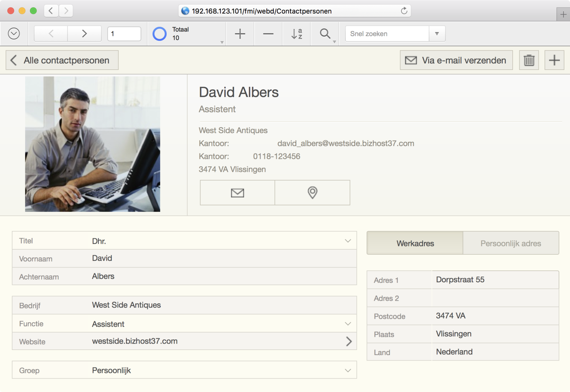Screen dimensions: 570x392
Task: Click the phone number 0118-123456
Action: 276,156
